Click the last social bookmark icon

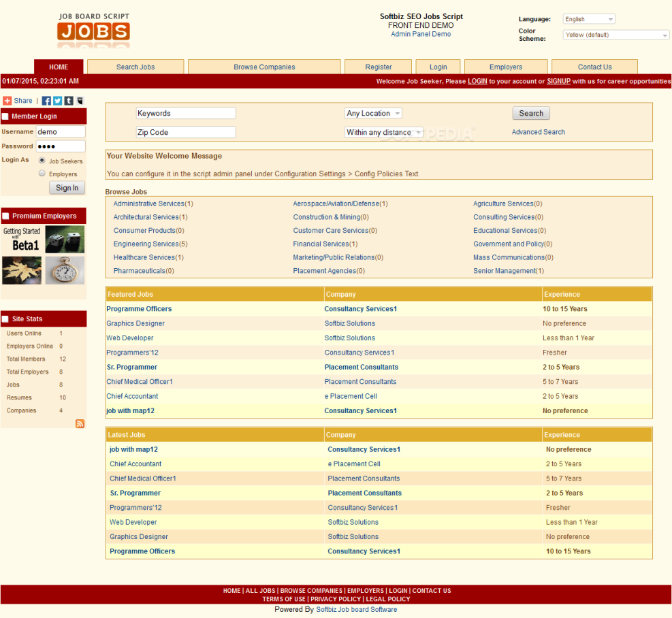(80, 101)
